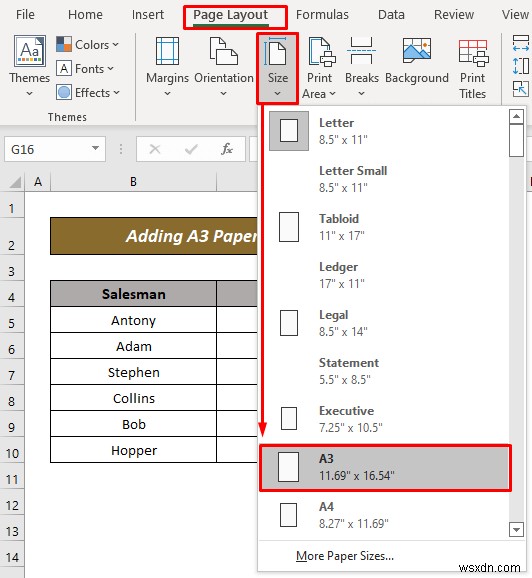
Task: Switch to the Insert tab
Action: point(147,15)
